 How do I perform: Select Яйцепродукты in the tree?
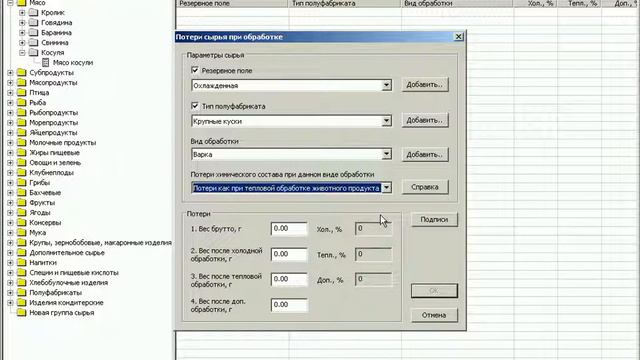point(53,133)
